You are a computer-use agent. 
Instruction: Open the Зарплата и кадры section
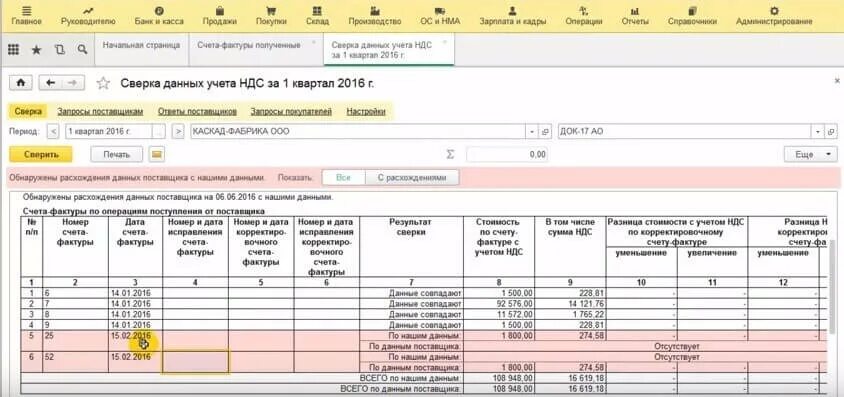click(x=512, y=16)
